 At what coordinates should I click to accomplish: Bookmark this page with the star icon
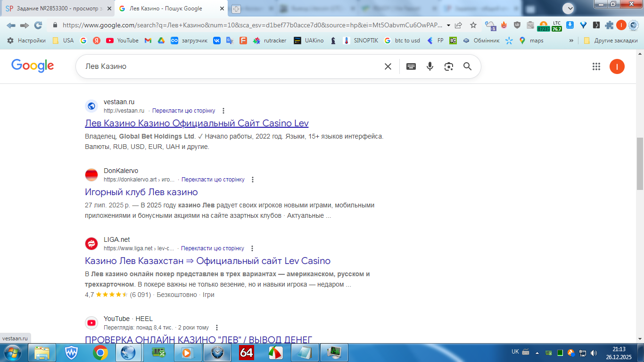(473, 25)
